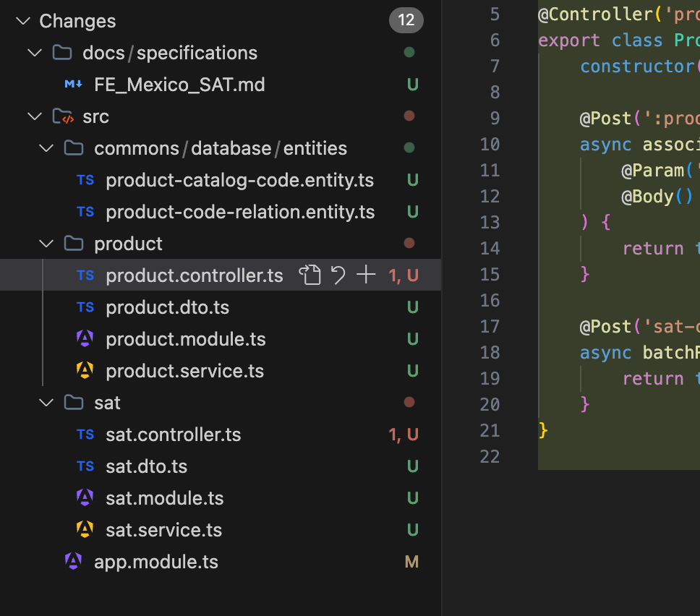Click the src folder icon

point(63,116)
